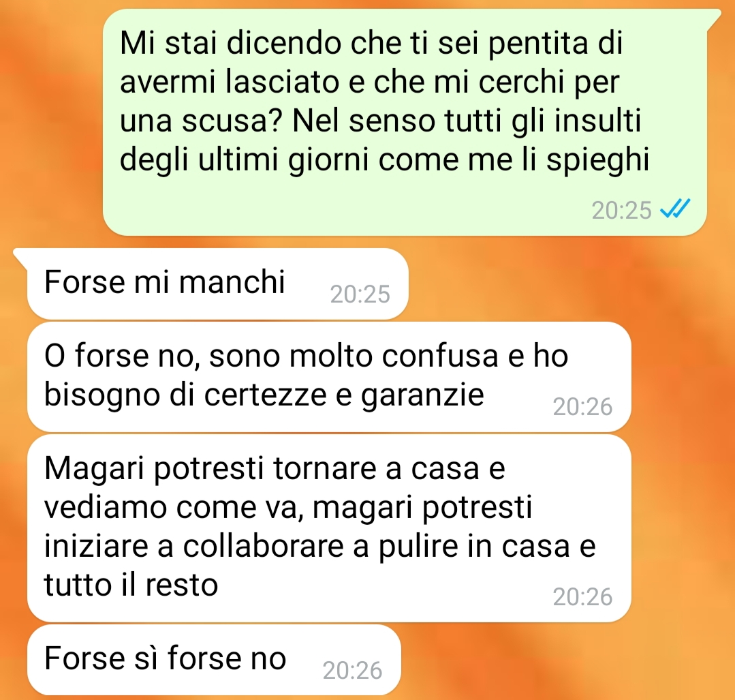This screenshot has height=700, width=735.
Task: Select the "Forse sì forse no" message bubble
Action: (214, 660)
